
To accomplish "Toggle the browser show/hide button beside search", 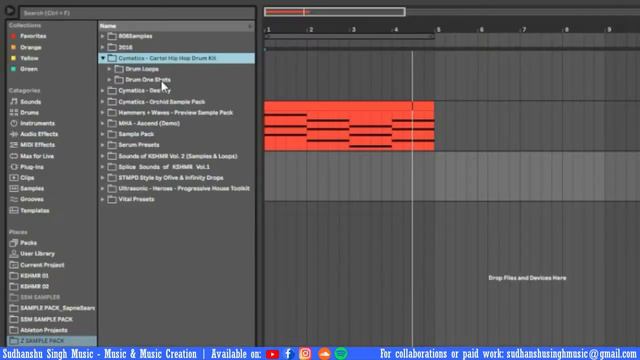I will coord(10,11).
